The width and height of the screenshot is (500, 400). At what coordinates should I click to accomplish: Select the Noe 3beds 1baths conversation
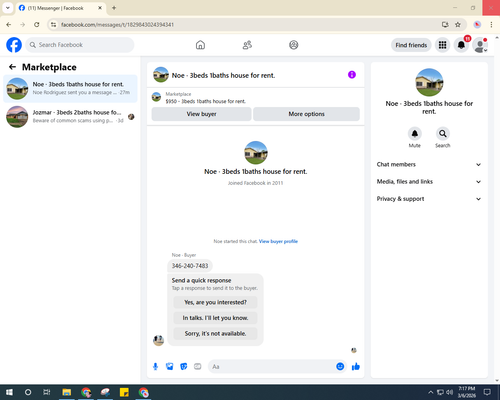coord(70,88)
